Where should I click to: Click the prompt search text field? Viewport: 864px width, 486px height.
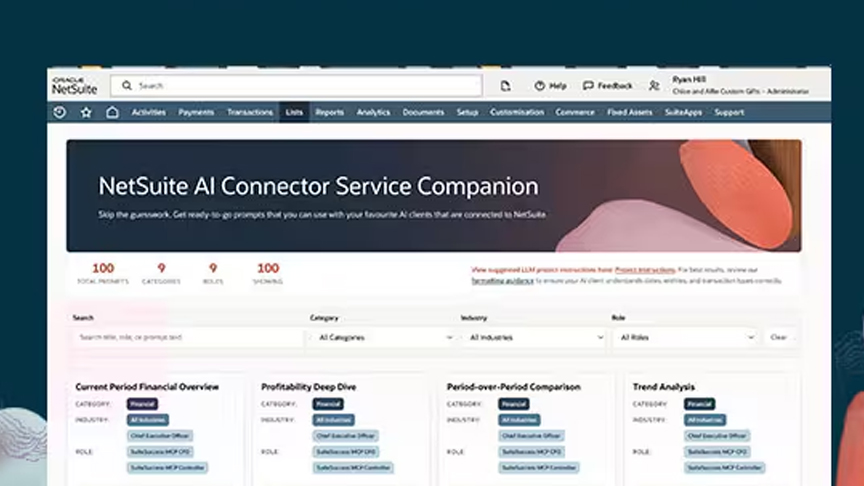pyautogui.click(x=187, y=337)
